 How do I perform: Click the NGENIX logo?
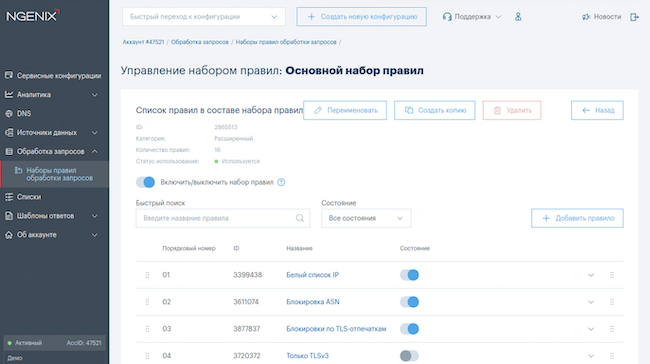pyautogui.click(x=33, y=16)
